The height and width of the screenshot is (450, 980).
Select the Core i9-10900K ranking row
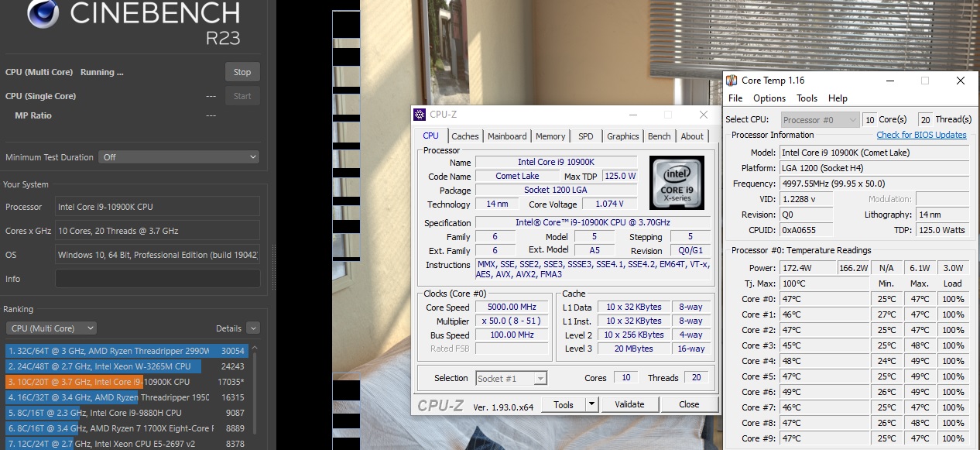[x=126, y=382]
